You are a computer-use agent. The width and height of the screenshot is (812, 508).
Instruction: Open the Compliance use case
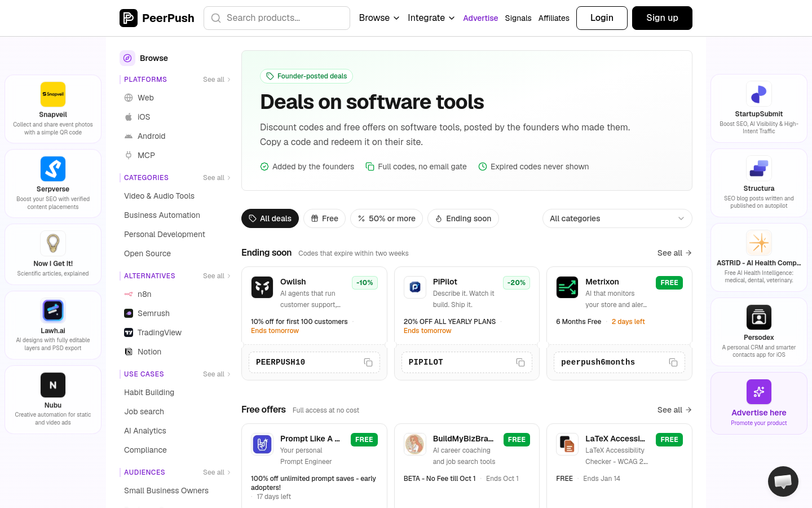click(145, 450)
